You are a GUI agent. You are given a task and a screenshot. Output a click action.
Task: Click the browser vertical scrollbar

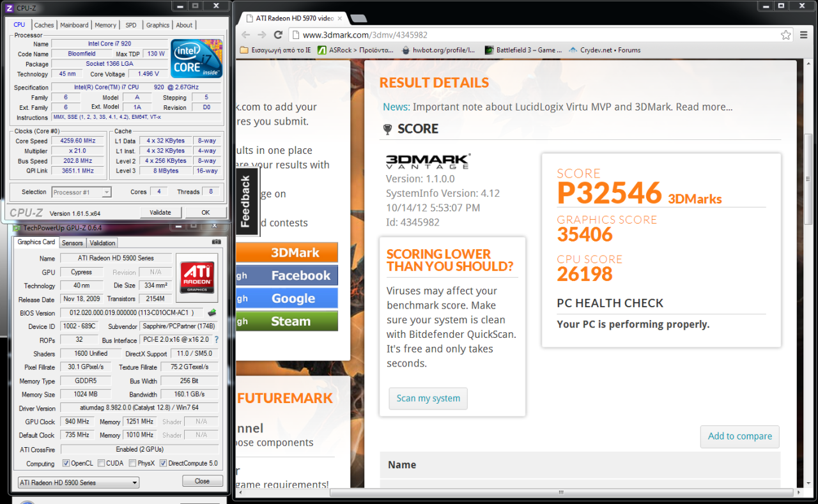point(808,179)
